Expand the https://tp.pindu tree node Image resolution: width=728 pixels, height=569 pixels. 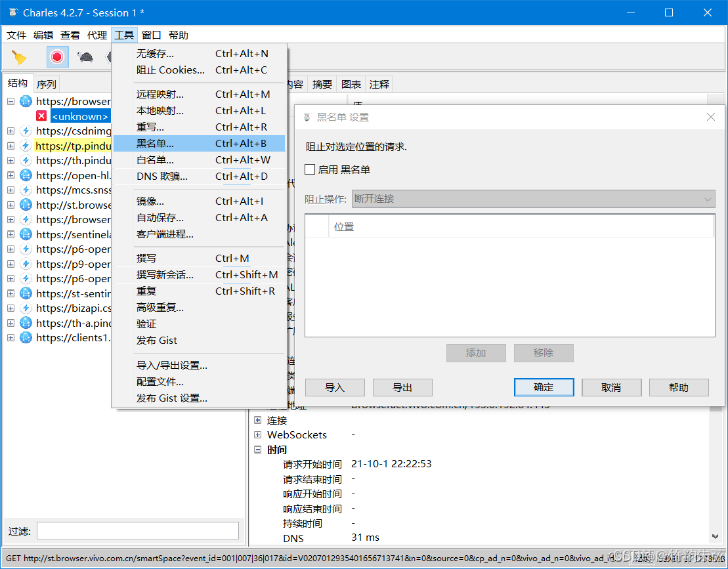tap(11, 146)
